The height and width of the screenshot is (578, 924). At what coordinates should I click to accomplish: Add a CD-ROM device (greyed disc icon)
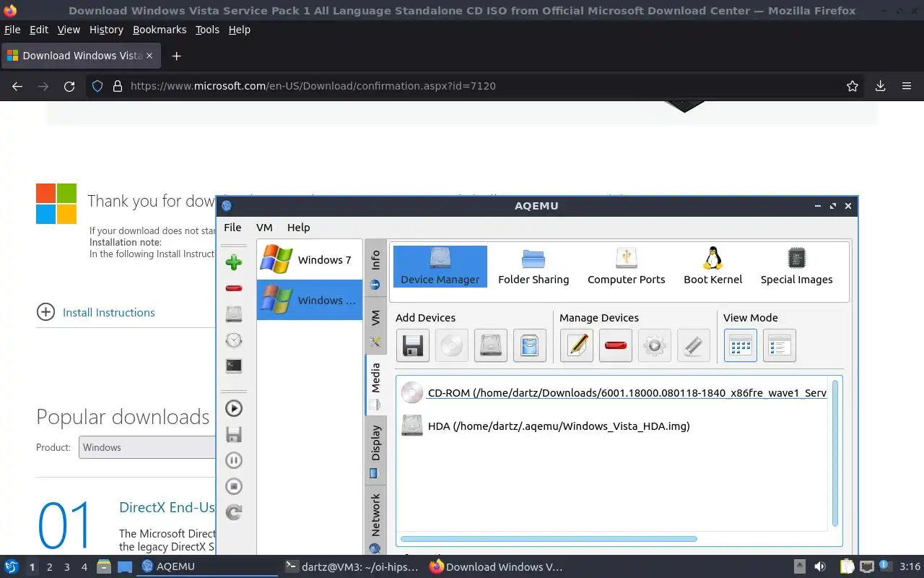(x=452, y=345)
